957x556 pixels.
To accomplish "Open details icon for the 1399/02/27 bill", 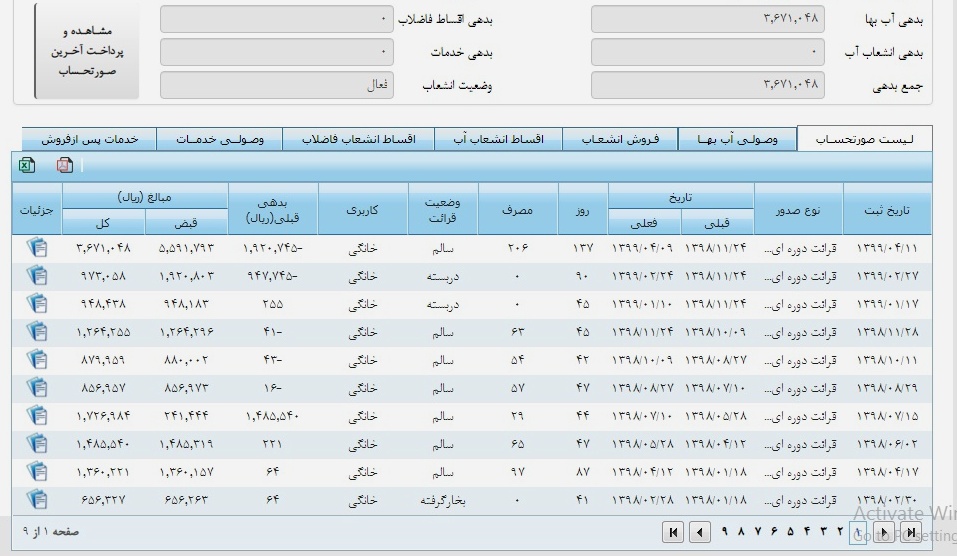I will click(x=37, y=275).
